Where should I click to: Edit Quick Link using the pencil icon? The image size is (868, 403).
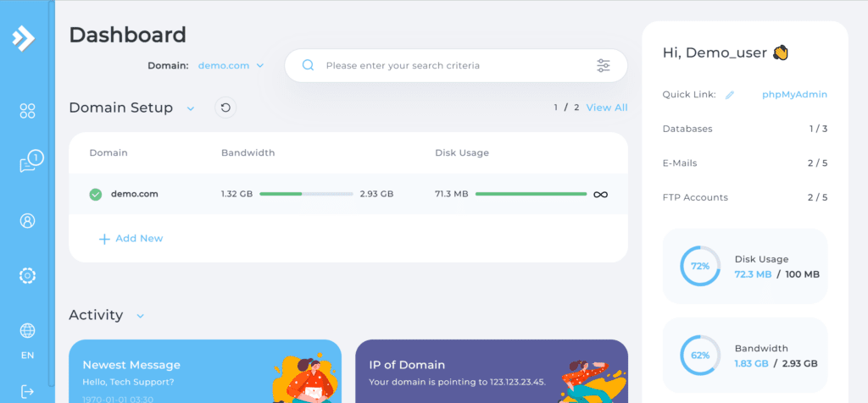[x=730, y=95]
